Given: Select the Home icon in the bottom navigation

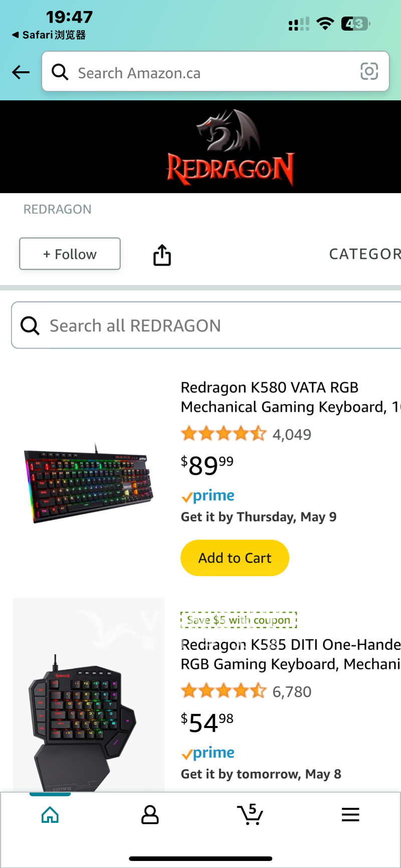Looking at the screenshot, I should click(x=50, y=814).
